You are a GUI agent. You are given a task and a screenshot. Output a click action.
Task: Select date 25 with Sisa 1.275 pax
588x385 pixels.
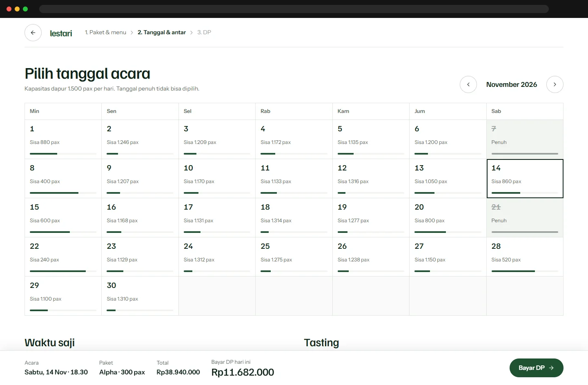294,257
